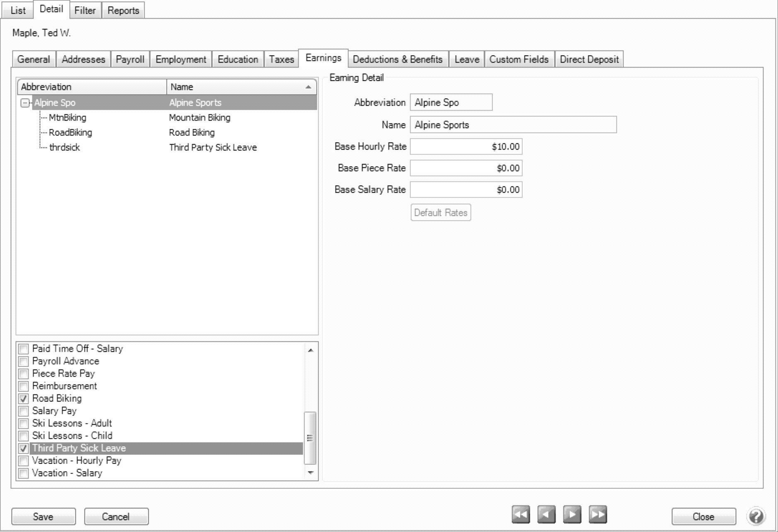Go to the previous employee record
The height and width of the screenshot is (532, 778).
pos(546,515)
